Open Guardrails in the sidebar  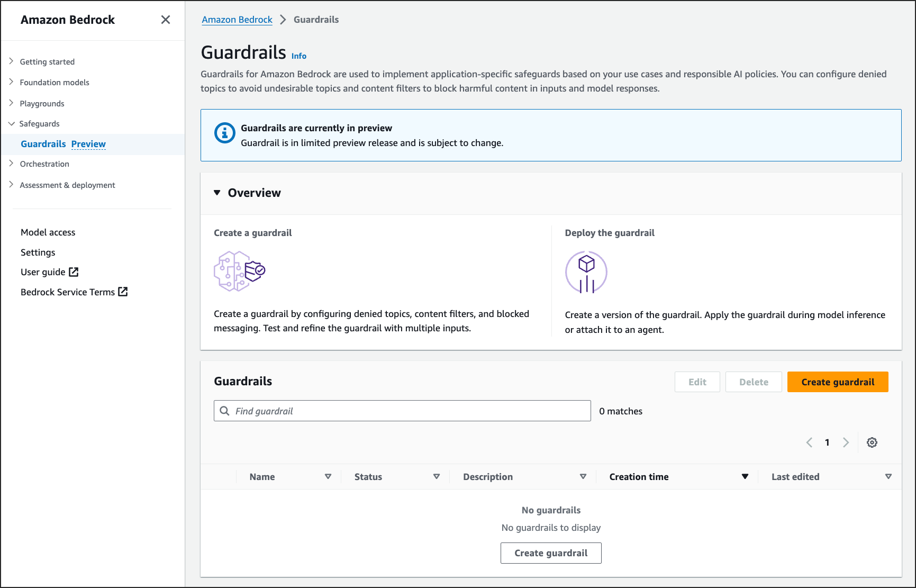43,144
